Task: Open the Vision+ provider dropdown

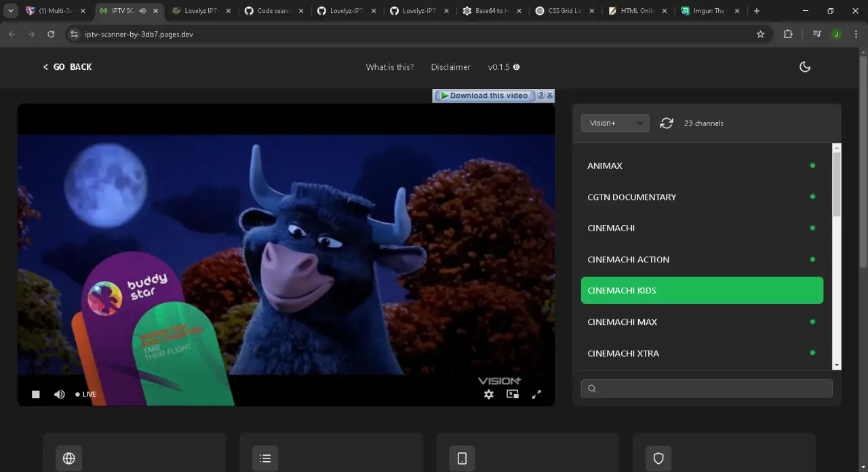Action: pos(615,123)
